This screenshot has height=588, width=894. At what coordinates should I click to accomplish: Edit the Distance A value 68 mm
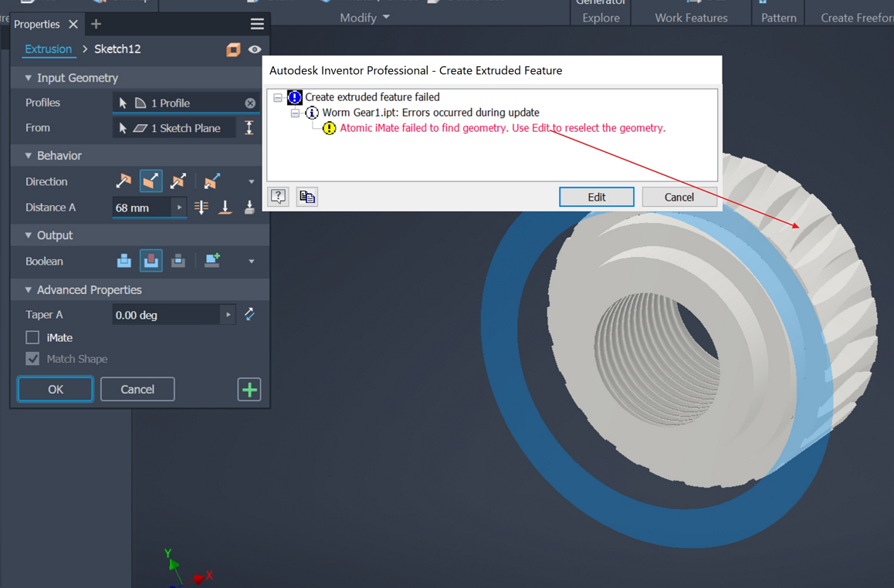tap(142, 208)
